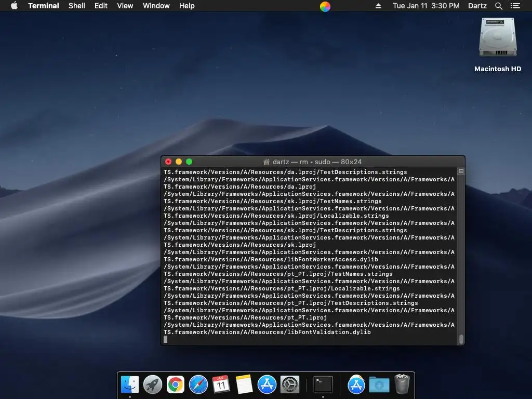The width and height of the screenshot is (532, 399).
Task: Open the Shell menu
Action: [77, 6]
